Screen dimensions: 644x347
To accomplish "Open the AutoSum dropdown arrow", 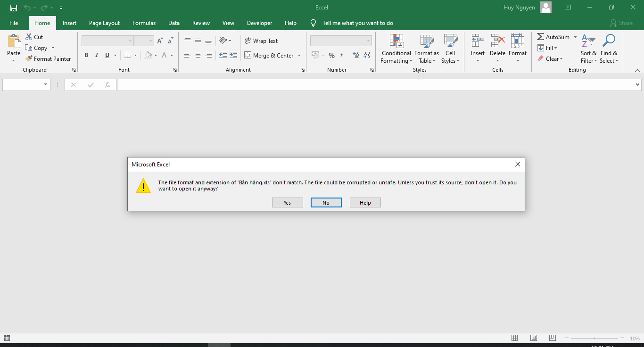I will click(x=575, y=37).
